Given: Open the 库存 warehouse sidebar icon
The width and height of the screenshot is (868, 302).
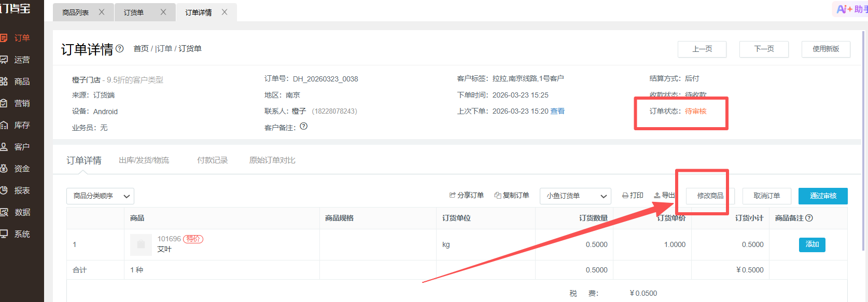Looking at the screenshot, I should [4, 125].
